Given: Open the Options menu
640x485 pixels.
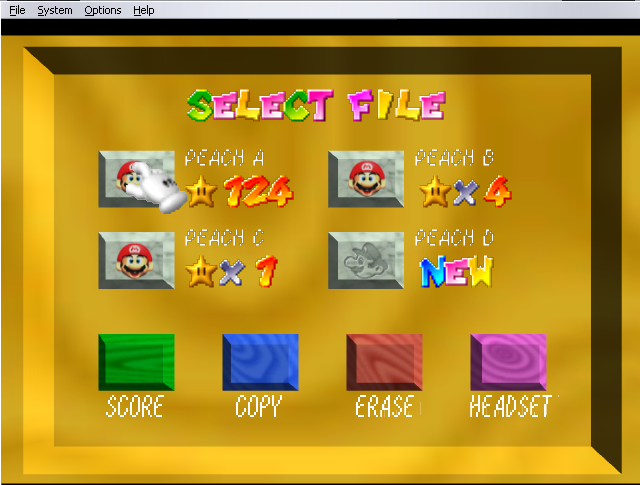Looking at the screenshot, I should (x=103, y=10).
